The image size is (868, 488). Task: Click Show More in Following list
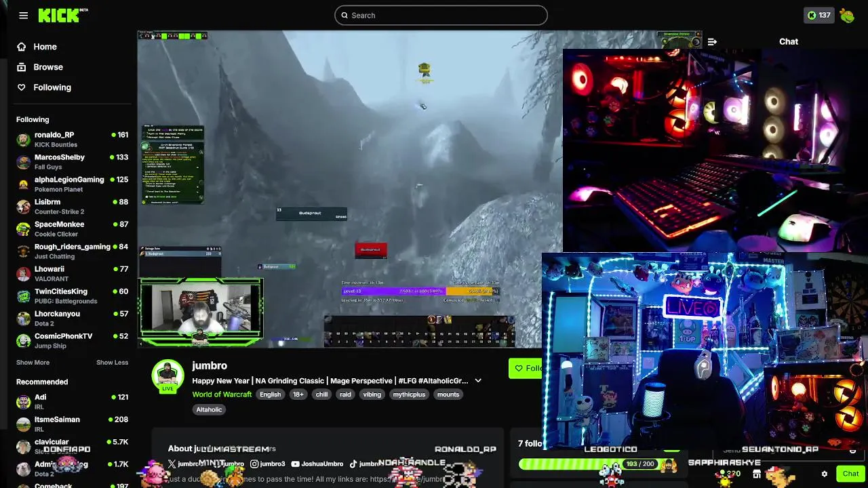[33, 363]
